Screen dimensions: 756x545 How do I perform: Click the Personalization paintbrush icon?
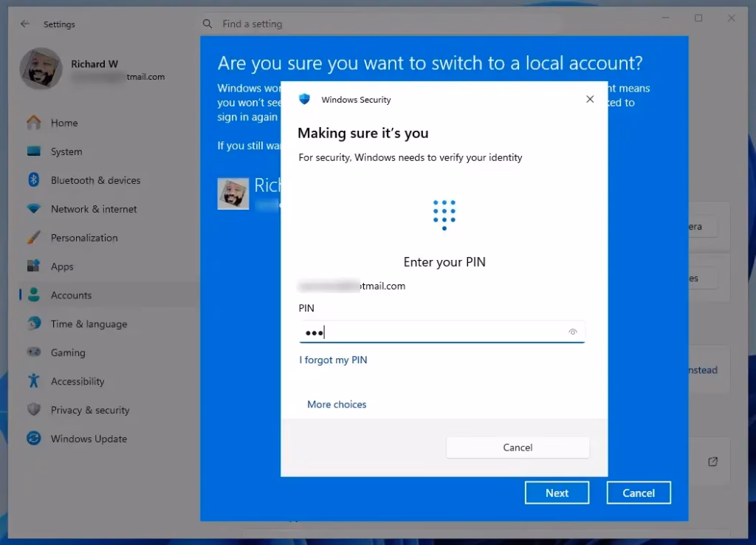33,238
